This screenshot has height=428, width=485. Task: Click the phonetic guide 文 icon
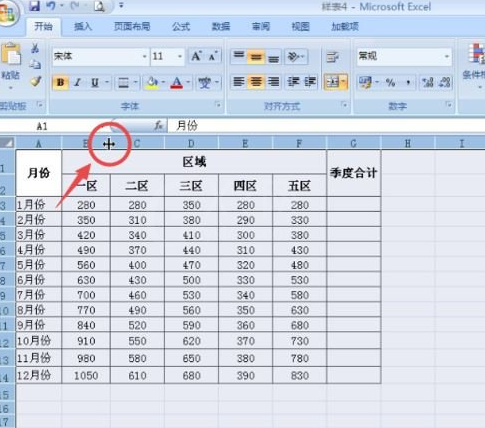coord(204,82)
